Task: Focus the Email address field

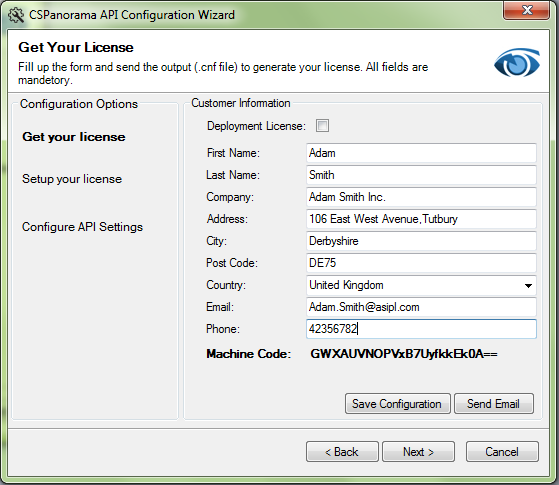Action: 421,307
